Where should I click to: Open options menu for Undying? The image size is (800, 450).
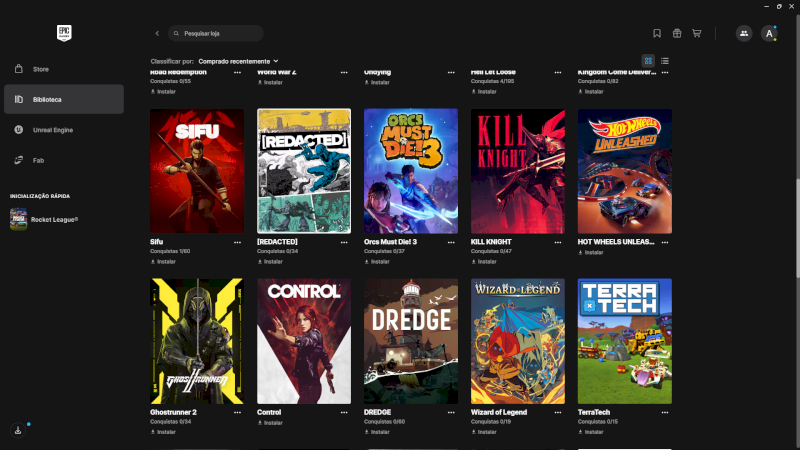(x=451, y=72)
